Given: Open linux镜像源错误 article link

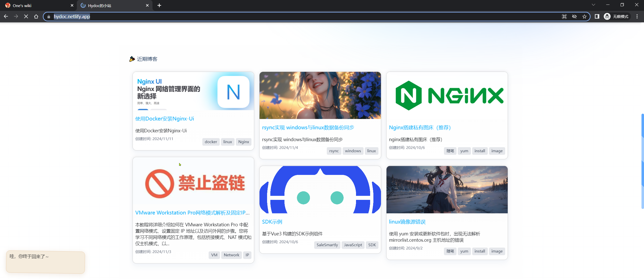Looking at the screenshot, I should (407, 222).
